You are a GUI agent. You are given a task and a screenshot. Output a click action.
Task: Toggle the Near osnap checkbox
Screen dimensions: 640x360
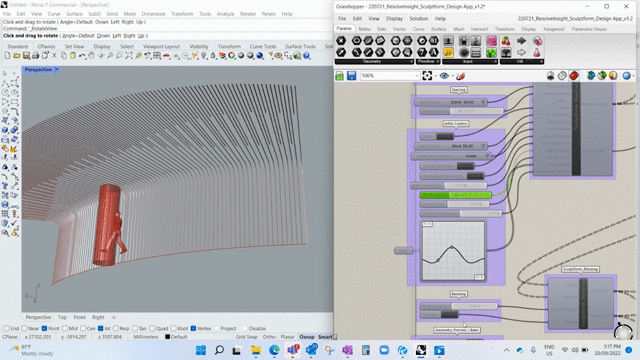coord(24,328)
